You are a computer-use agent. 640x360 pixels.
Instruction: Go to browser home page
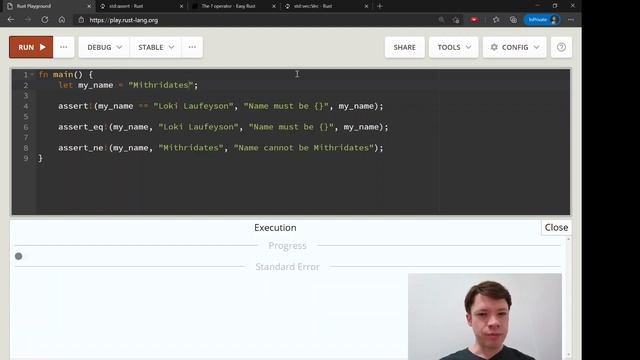coord(62,20)
